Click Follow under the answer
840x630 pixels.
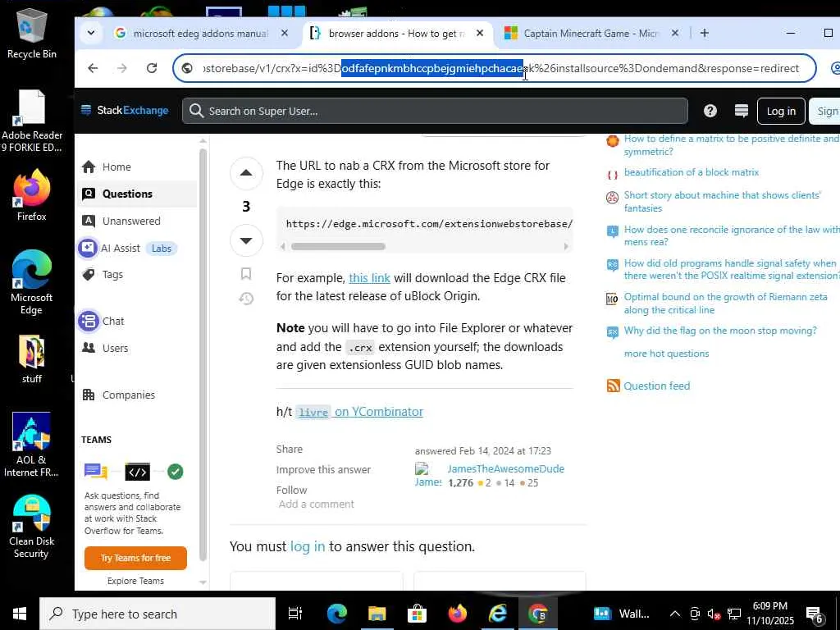(291, 490)
